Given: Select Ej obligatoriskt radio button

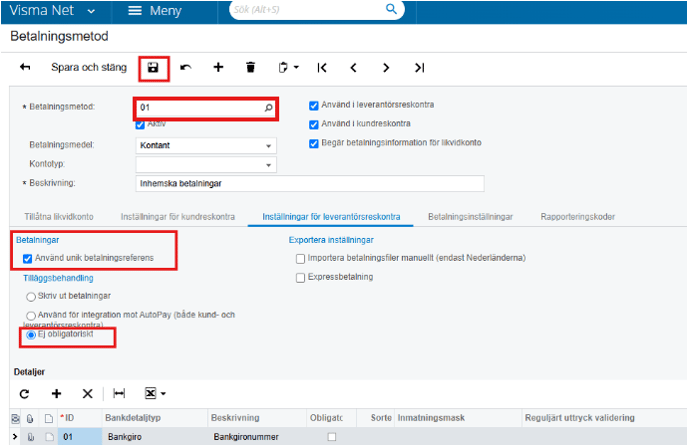Looking at the screenshot, I should click(31, 335).
